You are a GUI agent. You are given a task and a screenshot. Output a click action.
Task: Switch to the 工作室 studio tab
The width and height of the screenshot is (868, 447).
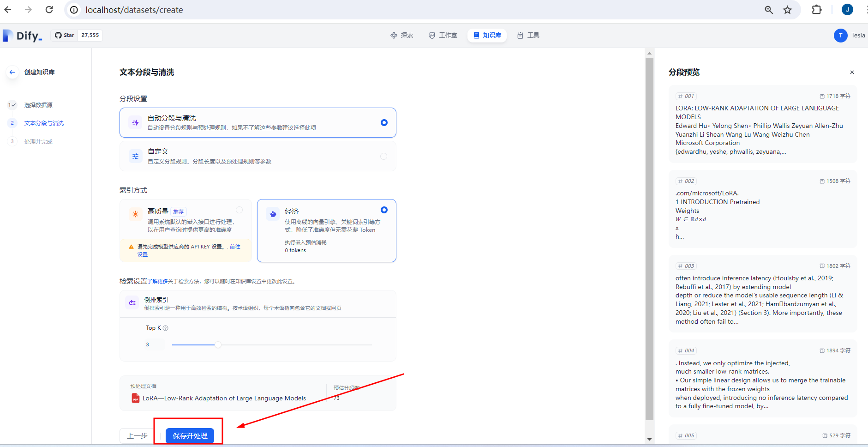(443, 35)
